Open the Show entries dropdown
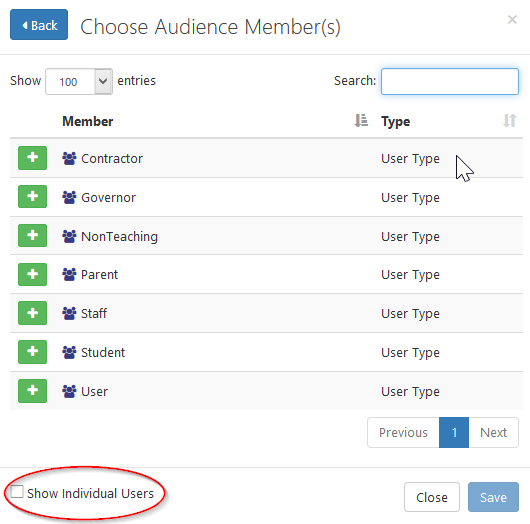Image resolution: width=530 pixels, height=524 pixels. 79,81
